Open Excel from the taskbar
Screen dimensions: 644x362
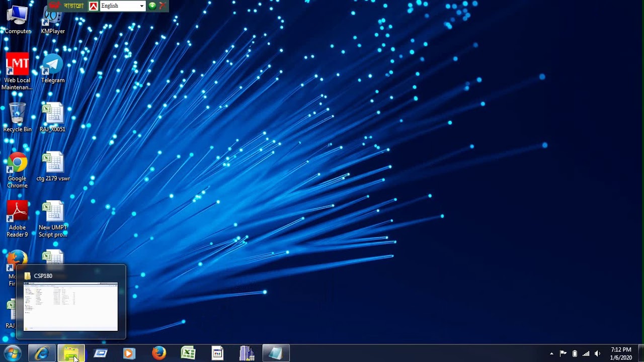188,353
